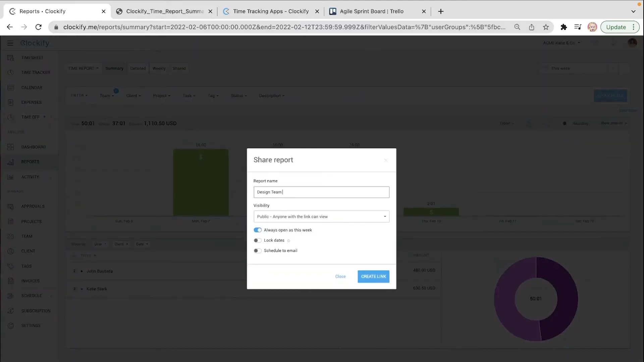Switch to the Agile Sprint Board Trello tab
This screenshot has height=362, width=644.
371,11
